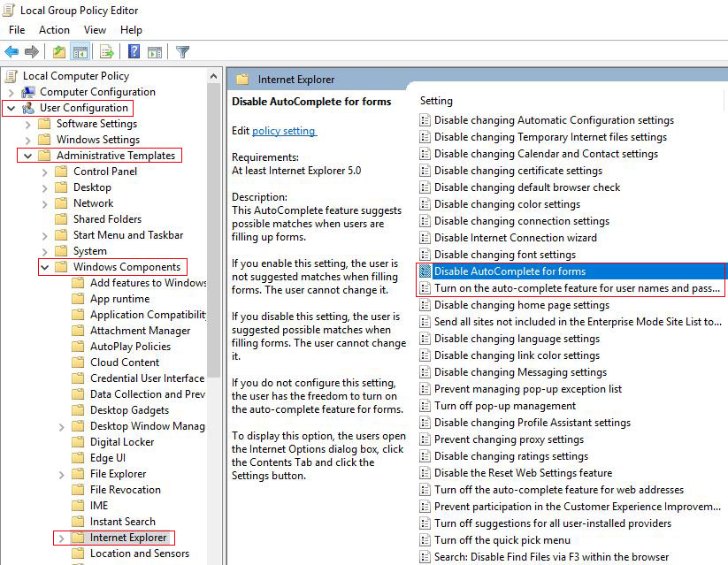This screenshot has height=565, width=728.
Task: Click policy icon beside Prevent changing proxy settings
Action: pyautogui.click(x=425, y=439)
